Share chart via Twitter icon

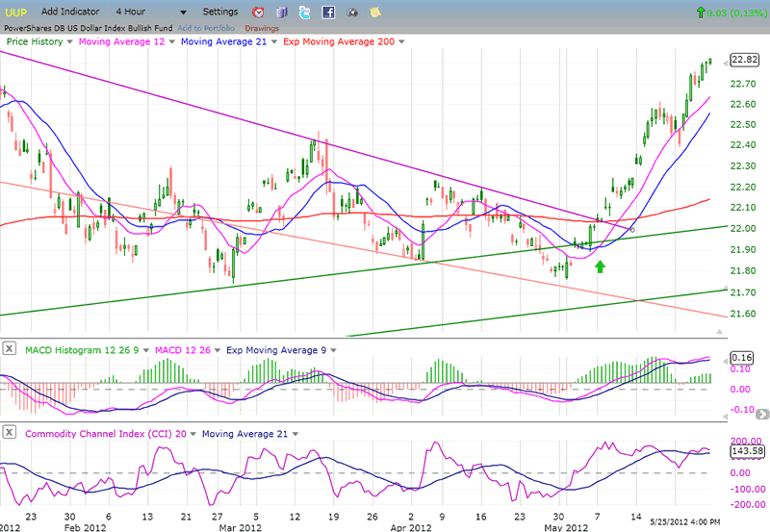click(304, 13)
